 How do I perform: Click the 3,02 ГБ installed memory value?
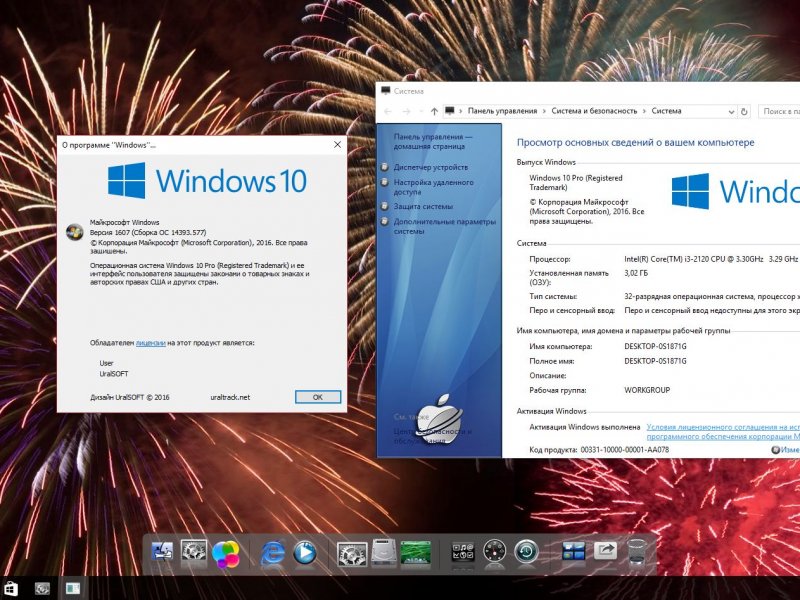point(636,273)
